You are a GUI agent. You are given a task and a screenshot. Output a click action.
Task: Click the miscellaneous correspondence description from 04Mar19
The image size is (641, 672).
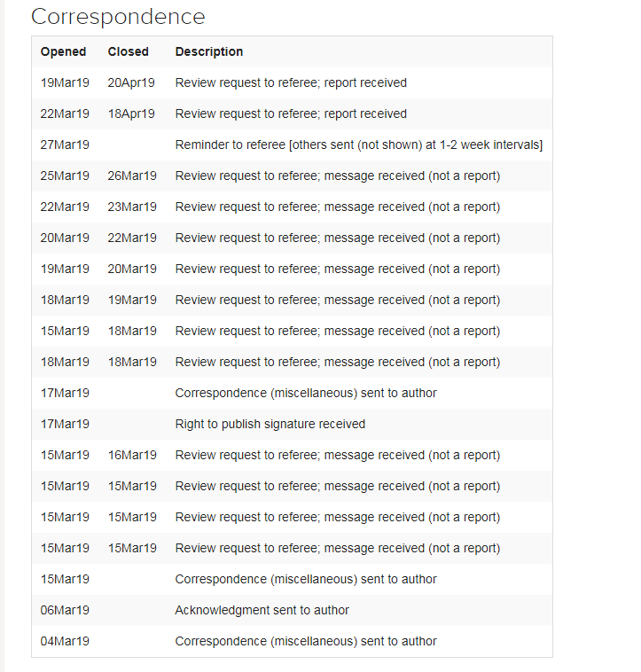tap(306, 641)
